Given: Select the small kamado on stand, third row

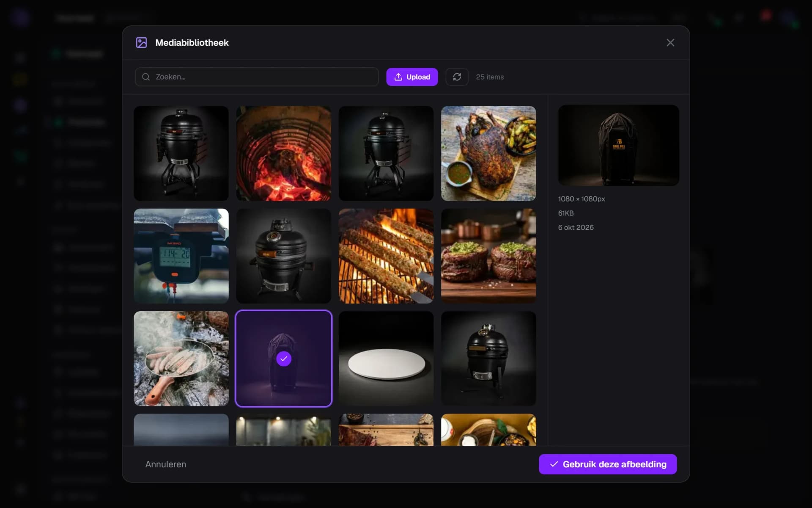Looking at the screenshot, I should pyautogui.click(x=488, y=359).
